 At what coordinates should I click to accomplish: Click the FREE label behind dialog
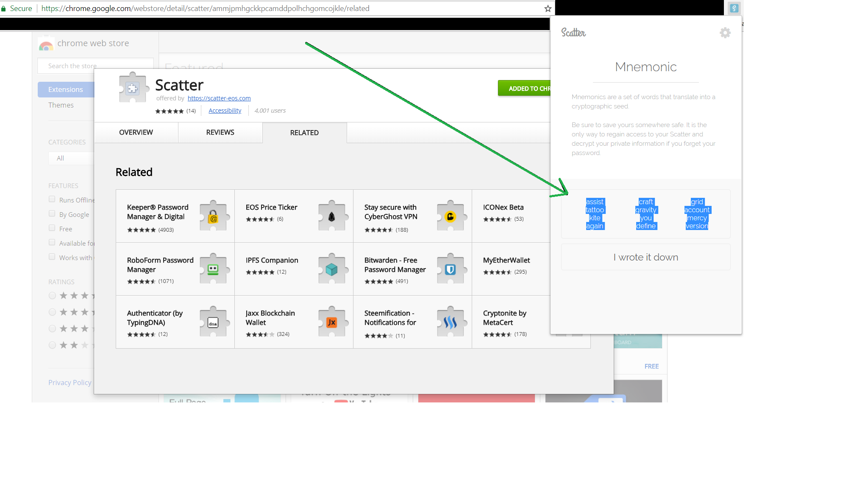tap(651, 366)
